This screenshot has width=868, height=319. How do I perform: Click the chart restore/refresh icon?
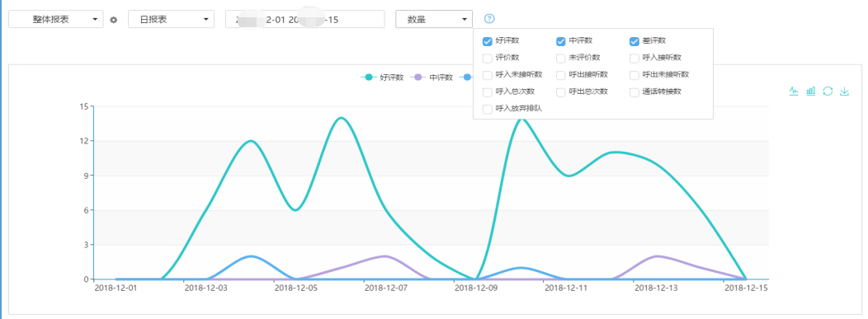tap(828, 91)
